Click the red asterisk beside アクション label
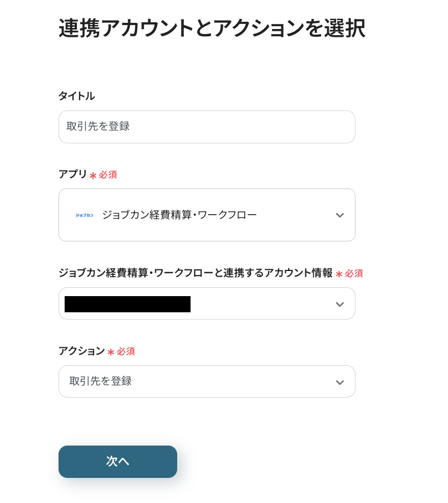The width and height of the screenshot is (448, 503). pos(110,352)
